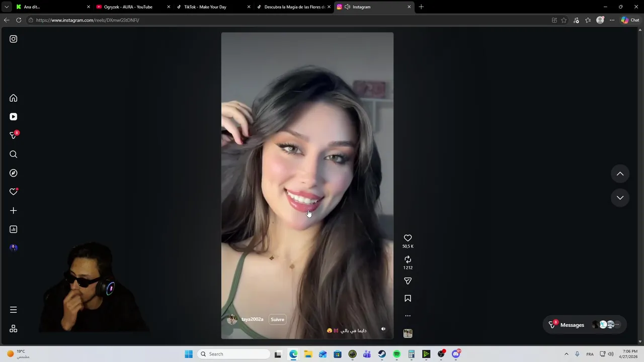Mute the Instagram tab via its speaker icon
The height and width of the screenshot is (362, 644).
point(347,7)
